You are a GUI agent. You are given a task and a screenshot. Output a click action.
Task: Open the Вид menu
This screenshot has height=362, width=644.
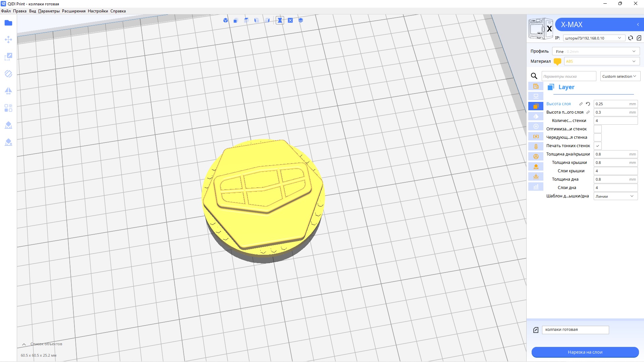[33, 11]
